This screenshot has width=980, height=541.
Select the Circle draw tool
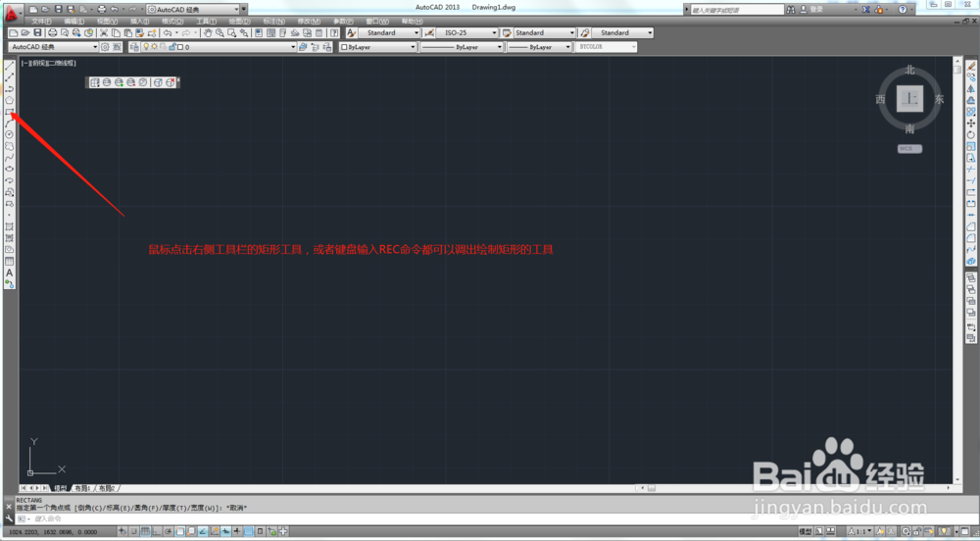tap(10, 134)
